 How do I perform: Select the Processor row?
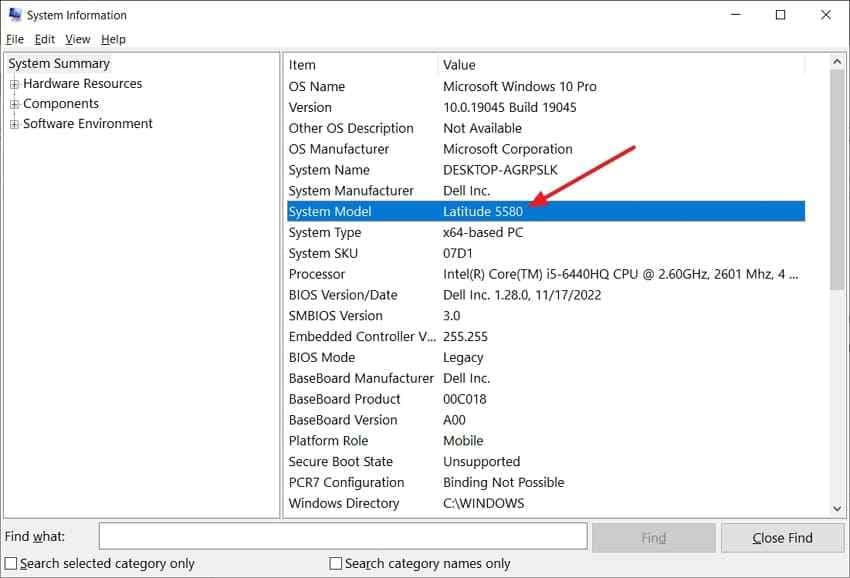(546, 274)
